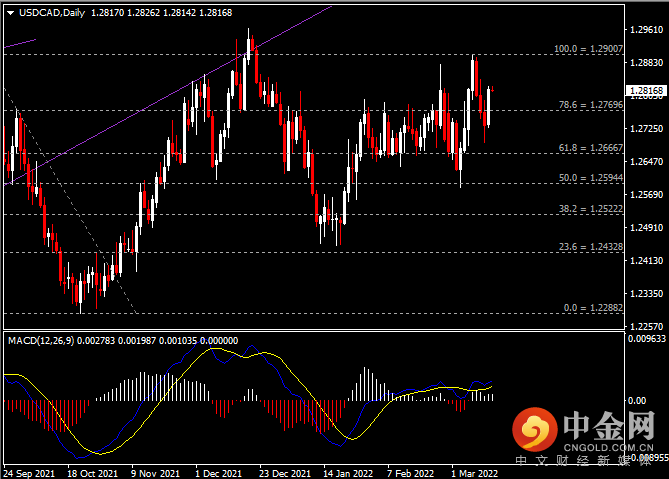Click the triangle arrow before USDCAD,Daily
This screenshot has height=479, width=669.
[11, 13]
